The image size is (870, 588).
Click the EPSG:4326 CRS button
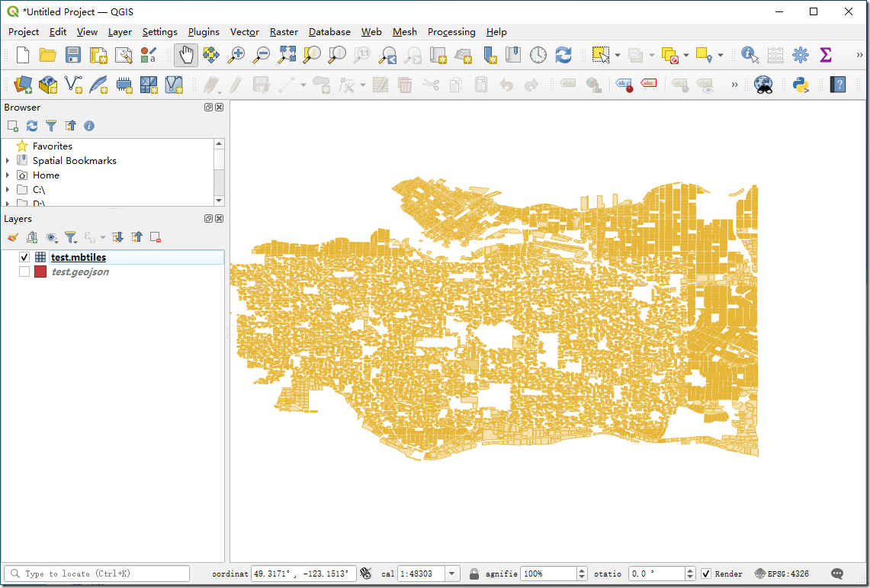782,574
